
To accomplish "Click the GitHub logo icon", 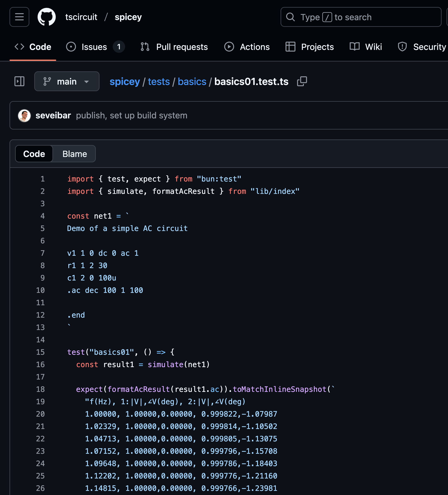I will coord(46,17).
